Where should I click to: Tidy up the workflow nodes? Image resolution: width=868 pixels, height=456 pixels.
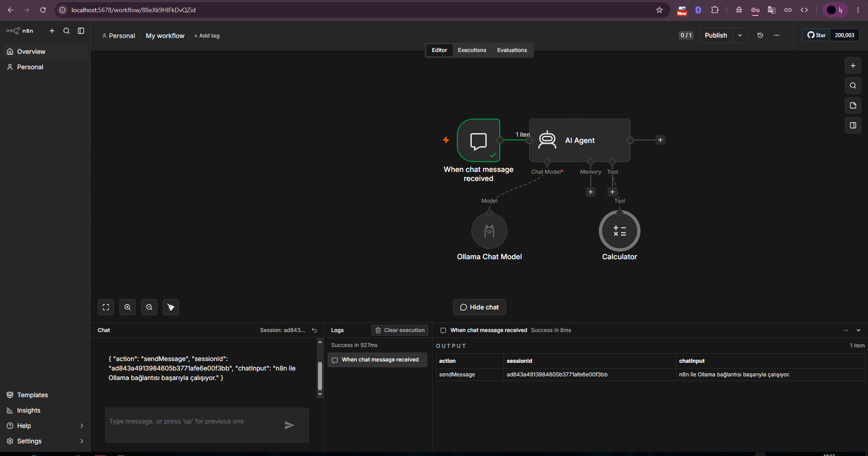(171, 307)
